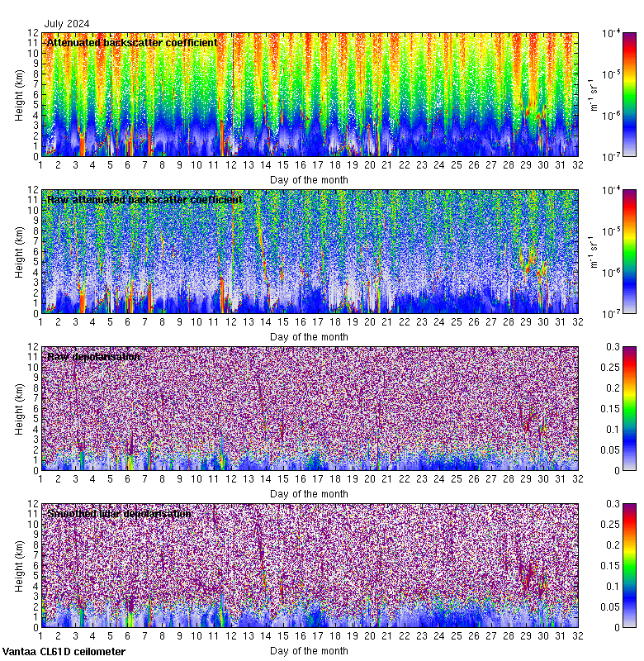This screenshot has width=644, height=661.
Task: Click the "July 2024" heading text
Action: [67, 24]
